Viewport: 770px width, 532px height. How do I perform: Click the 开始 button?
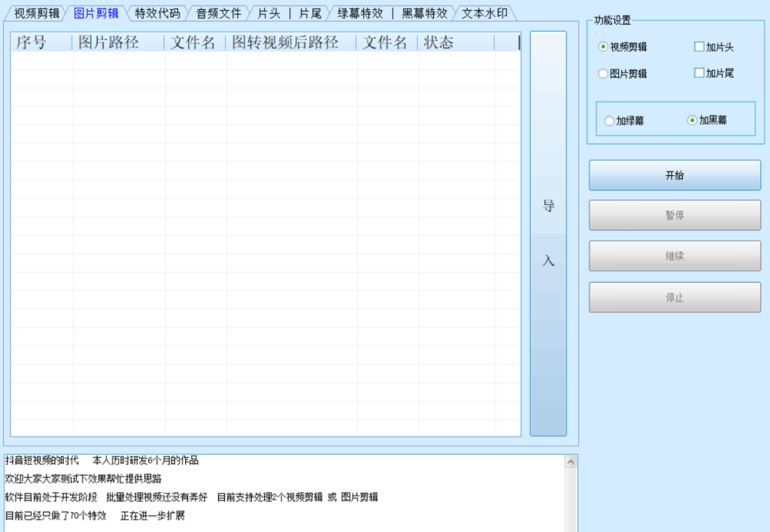675,175
